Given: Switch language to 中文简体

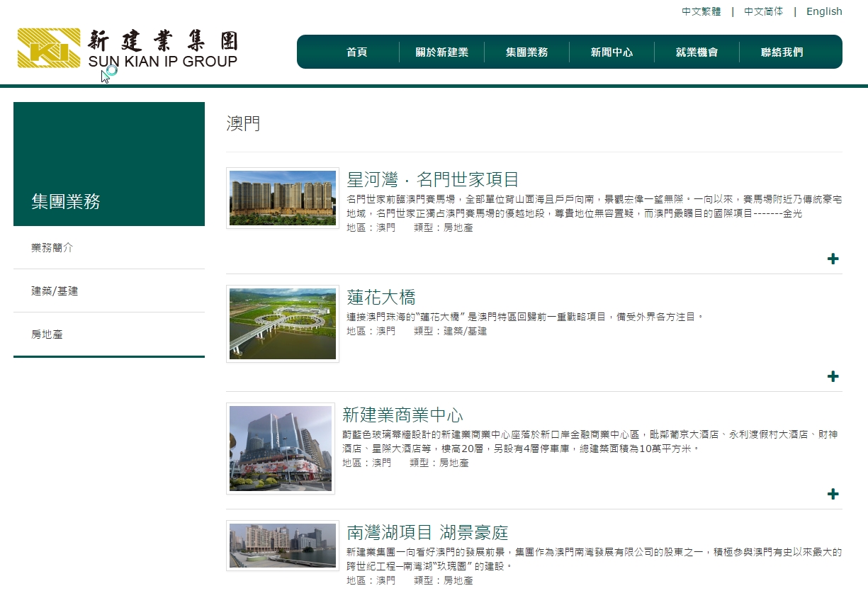Looking at the screenshot, I should click(x=763, y=11).
